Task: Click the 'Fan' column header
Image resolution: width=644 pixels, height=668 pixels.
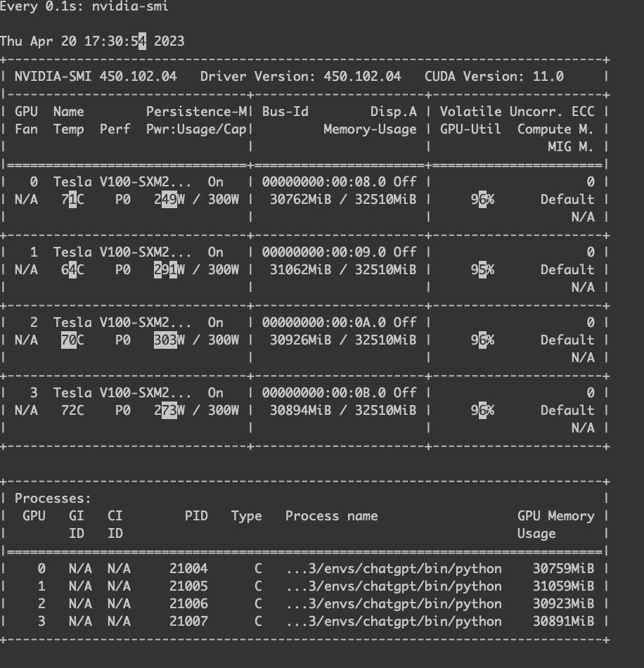Action: click(x=27, y=129)
